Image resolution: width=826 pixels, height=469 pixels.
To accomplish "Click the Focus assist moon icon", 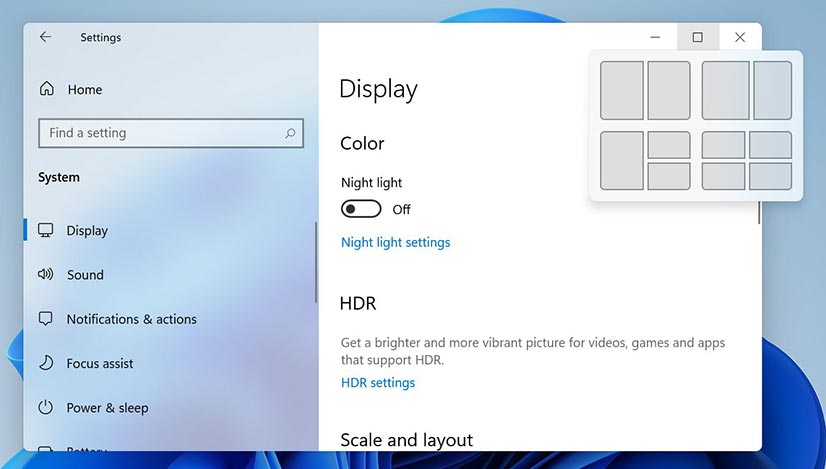I will (46, 363).
